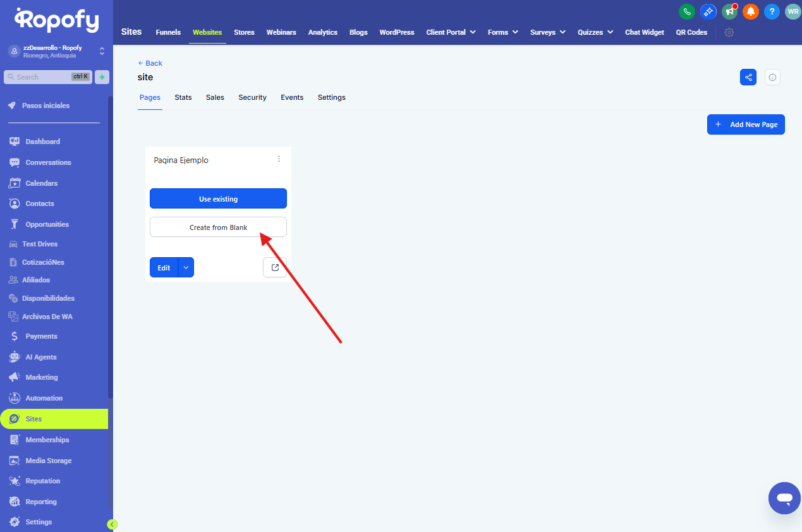Click the top bar settings gear icon
Viewport: 802px width, 532px height.
tap(729, 32)
